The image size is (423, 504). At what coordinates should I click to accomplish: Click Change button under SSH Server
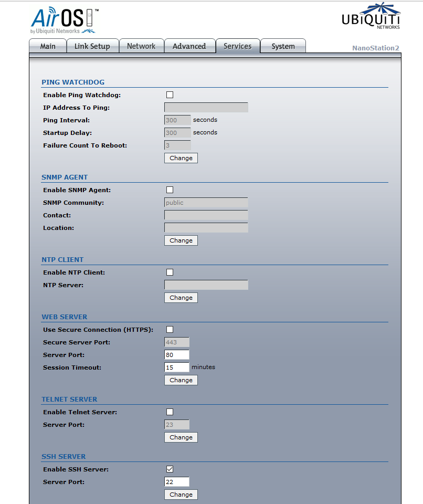click(181, 495)
